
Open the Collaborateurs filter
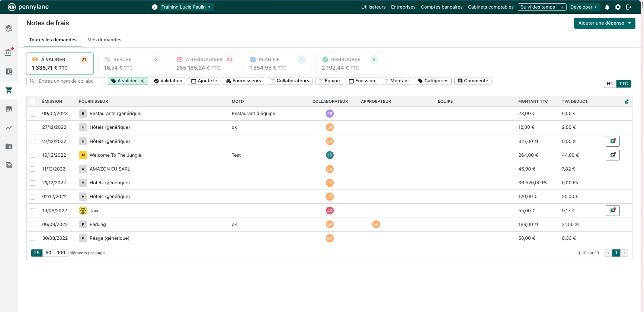pyautogui.click(x=289, y=81)
